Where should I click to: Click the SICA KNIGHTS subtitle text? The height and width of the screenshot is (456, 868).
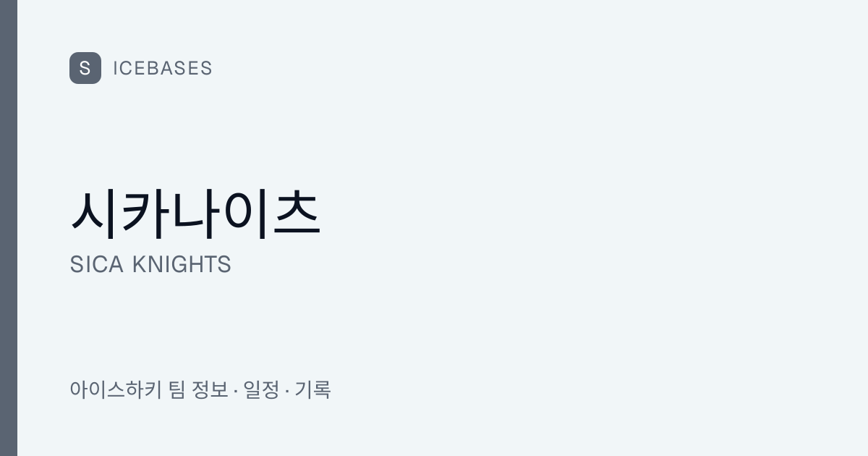pos(150,265)
